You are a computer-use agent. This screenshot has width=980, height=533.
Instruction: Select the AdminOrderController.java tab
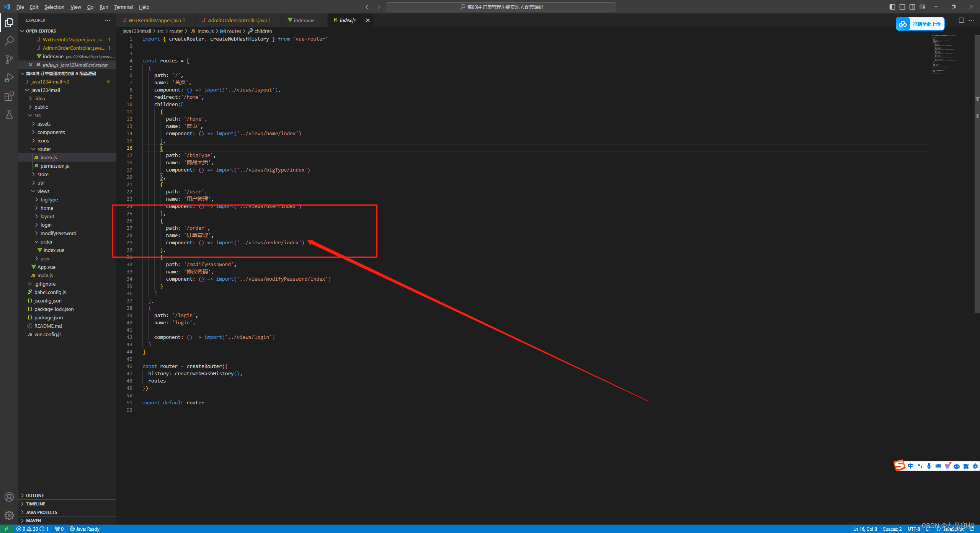pos(237,20)
